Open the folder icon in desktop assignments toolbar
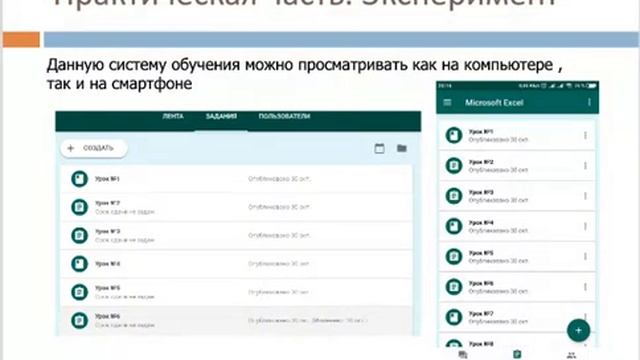The width and height of the screenshot is (640, 360). point(402,148)
